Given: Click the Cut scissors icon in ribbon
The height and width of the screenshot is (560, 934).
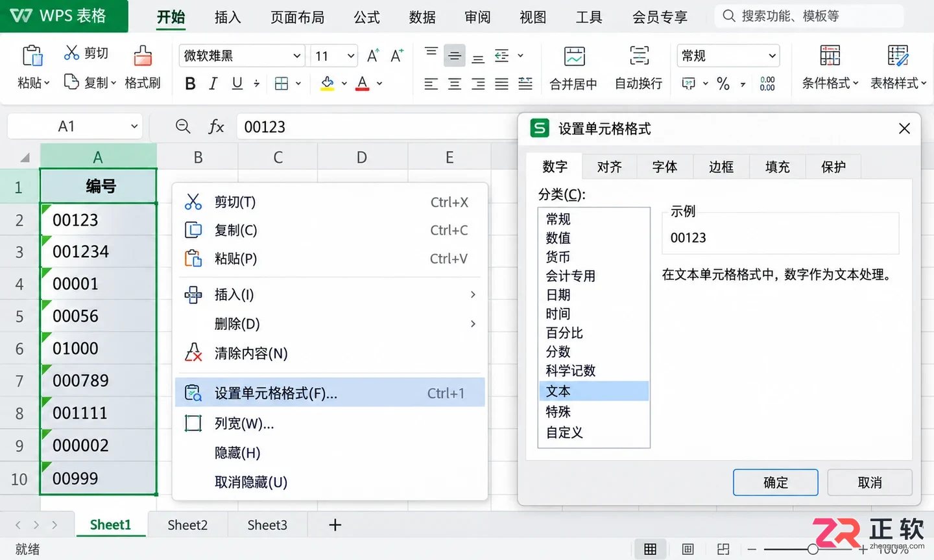Looking at the screenshot, I should pos(71,52).
